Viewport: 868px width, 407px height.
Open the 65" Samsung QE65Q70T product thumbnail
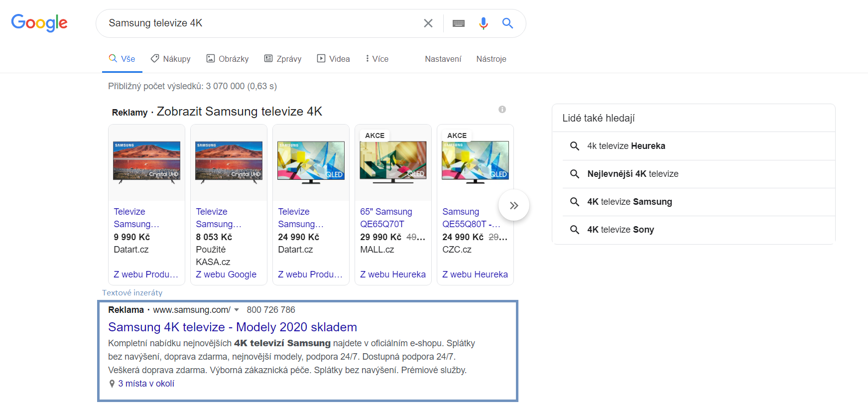393,162
